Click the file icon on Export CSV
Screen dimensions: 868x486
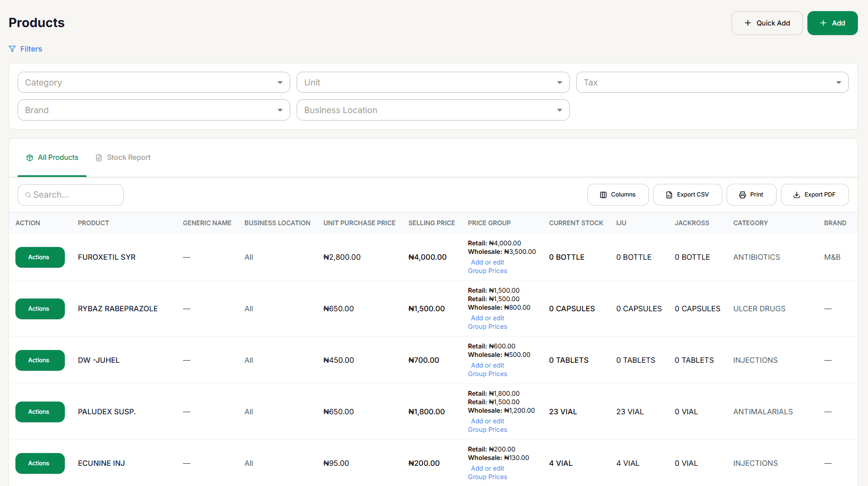tap(669, 195)
